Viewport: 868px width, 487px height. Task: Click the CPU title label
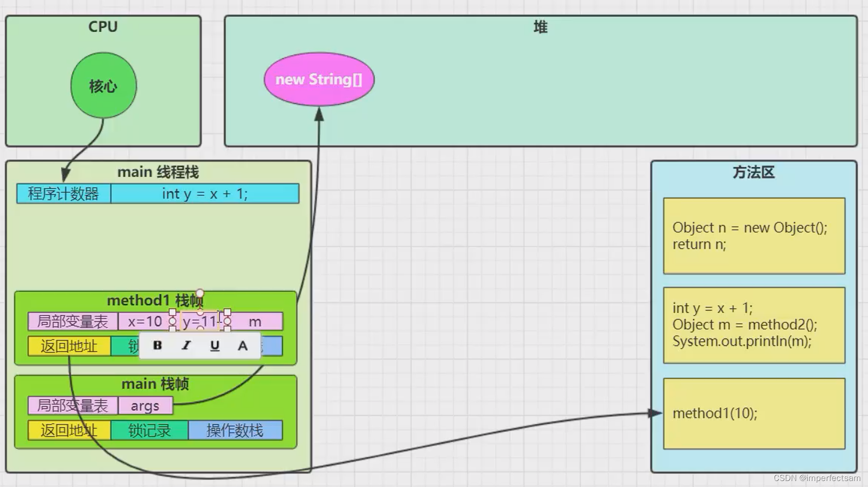click(103, 27)
